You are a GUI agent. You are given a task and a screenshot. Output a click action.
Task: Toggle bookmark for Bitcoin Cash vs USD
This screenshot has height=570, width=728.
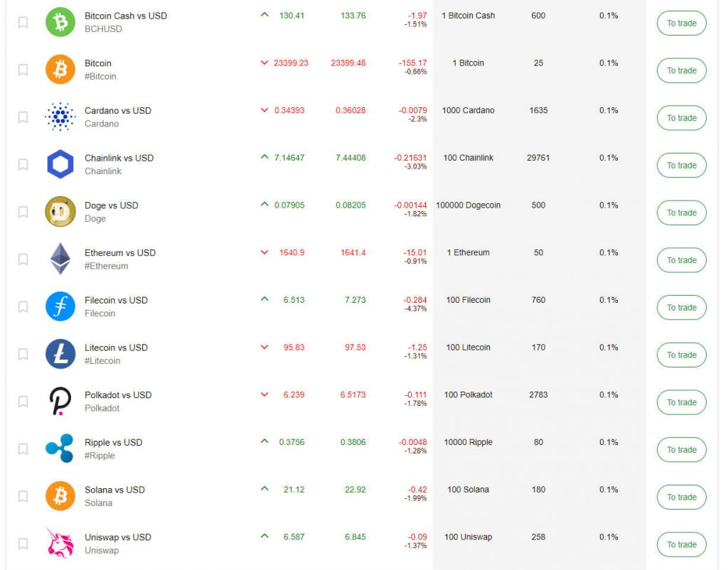(23, 23)
